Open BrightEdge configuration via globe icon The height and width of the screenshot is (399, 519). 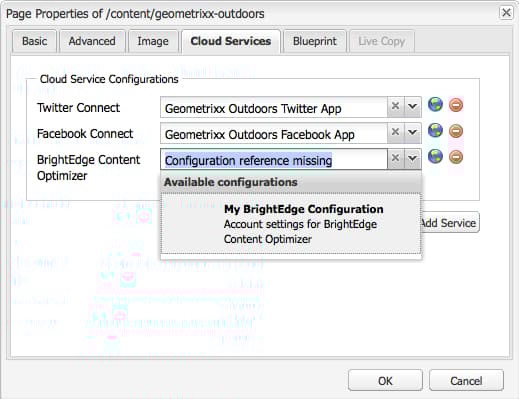click(x=435, y=157)
